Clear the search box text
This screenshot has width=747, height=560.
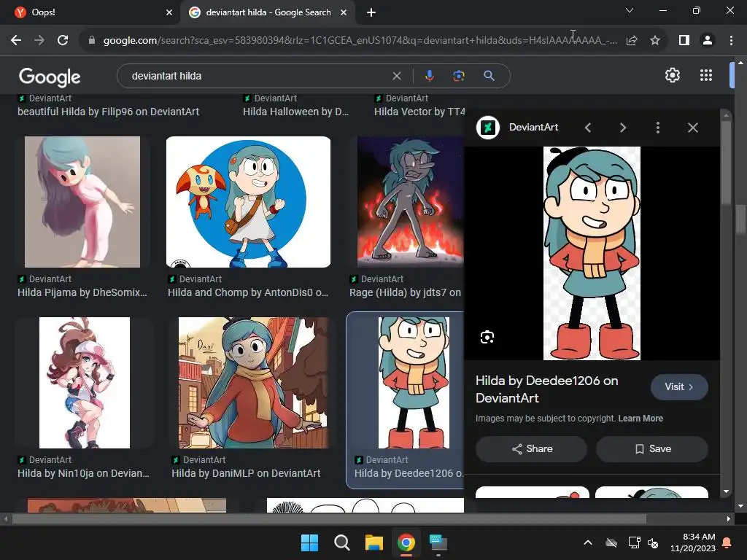(396, 76)
